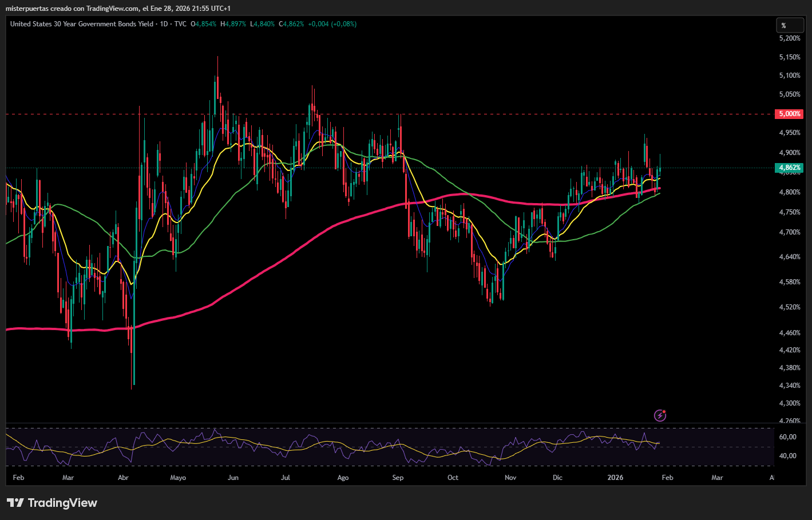Click the green 4,862% current price label
The image size is (812, 520).
coord(789,168)
